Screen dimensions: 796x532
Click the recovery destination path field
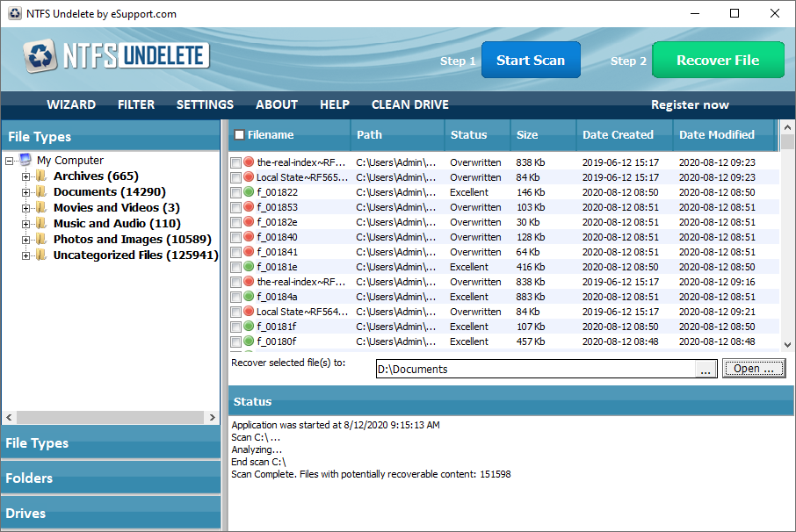(536, 370)
